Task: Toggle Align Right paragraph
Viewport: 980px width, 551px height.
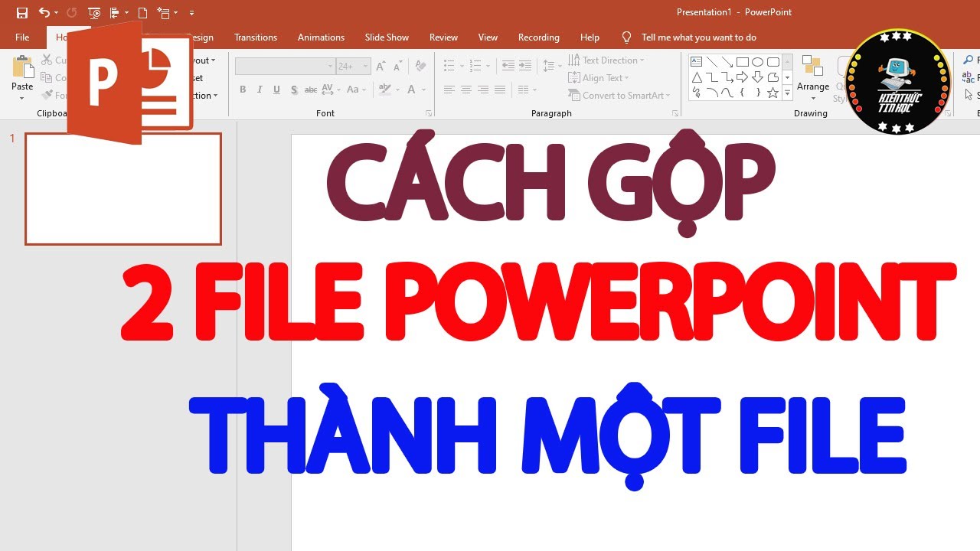Action: pyautogui.click(x=482, y=90)
